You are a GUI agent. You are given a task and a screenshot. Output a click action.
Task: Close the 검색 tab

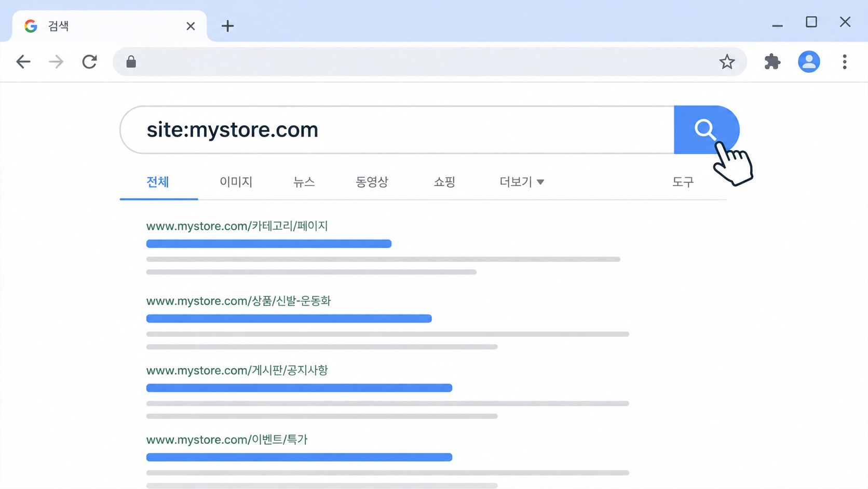click(191, 26)
